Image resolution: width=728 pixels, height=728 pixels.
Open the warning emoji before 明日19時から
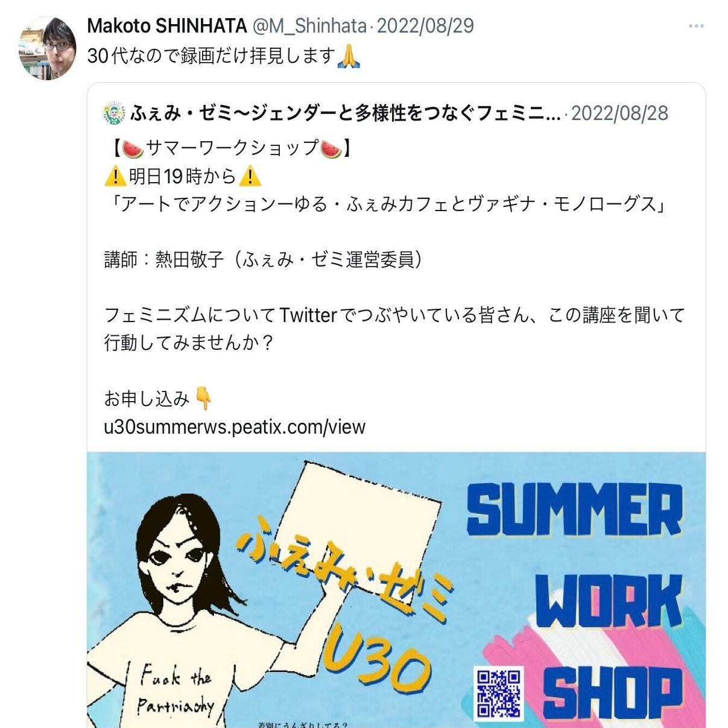click(115, 177)
